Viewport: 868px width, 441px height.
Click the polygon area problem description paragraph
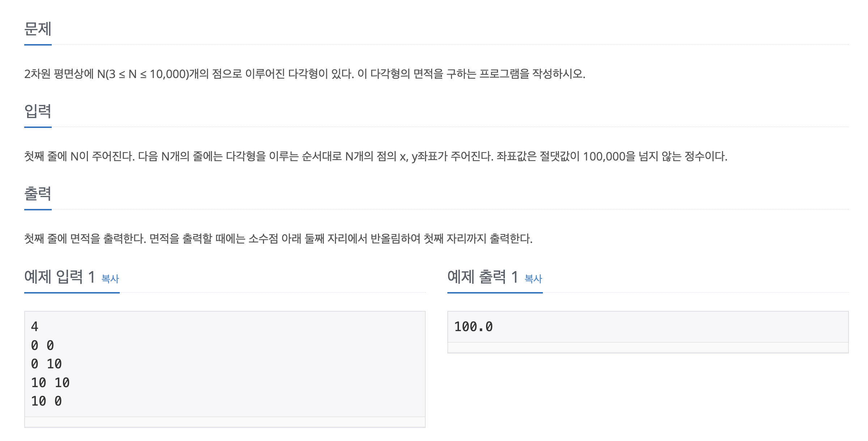coord(305,74)
